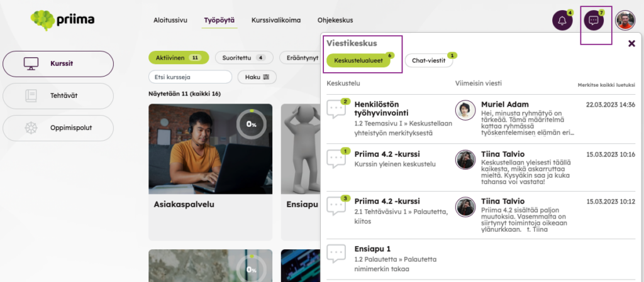Click speech bubble icon for Henkilöstön työhyvinvointi

pyautogui.click(x=336, y=109)
